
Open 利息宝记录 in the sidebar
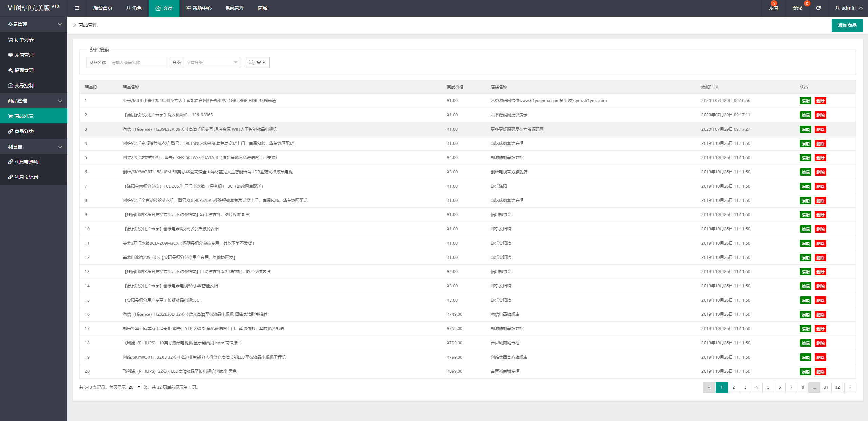click(23, 177)
